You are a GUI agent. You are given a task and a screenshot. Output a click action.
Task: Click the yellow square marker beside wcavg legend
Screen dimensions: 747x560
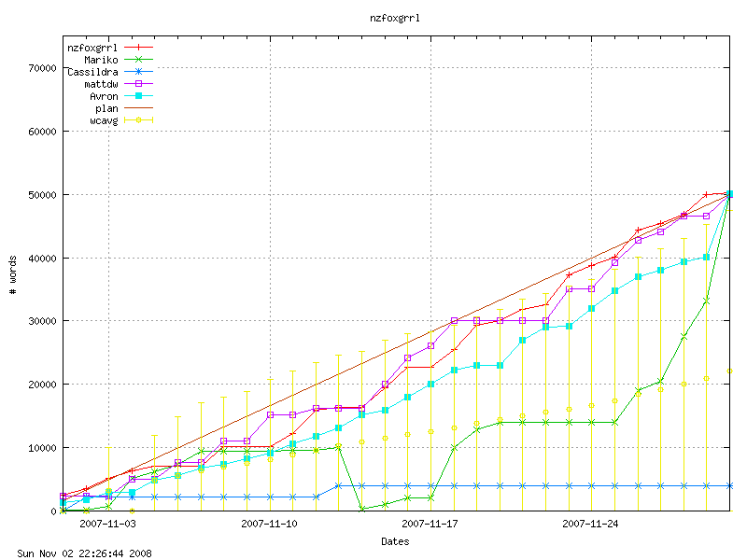[x=137, y=120]
